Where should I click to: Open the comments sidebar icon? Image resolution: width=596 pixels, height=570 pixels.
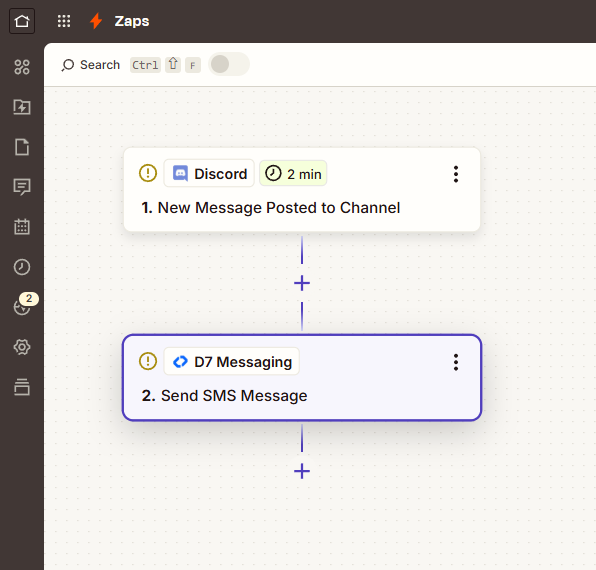[x=22, y=187]
